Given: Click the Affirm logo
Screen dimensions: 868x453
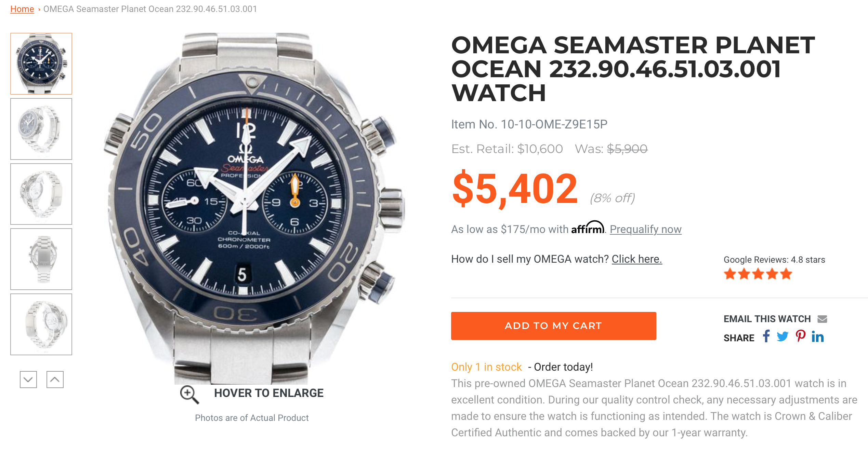Looking at the screenshot, I should [588, 228].
